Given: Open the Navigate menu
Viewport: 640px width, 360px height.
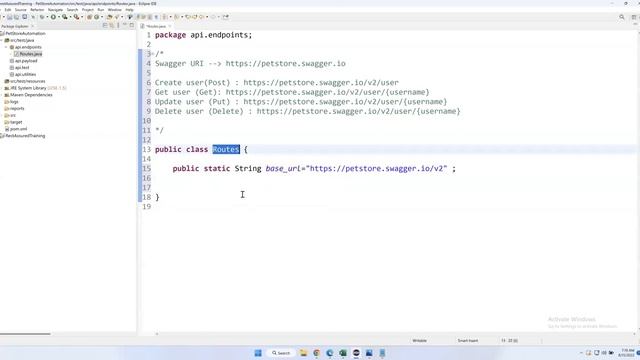Looking at the screenshot, I should (56, 10).
